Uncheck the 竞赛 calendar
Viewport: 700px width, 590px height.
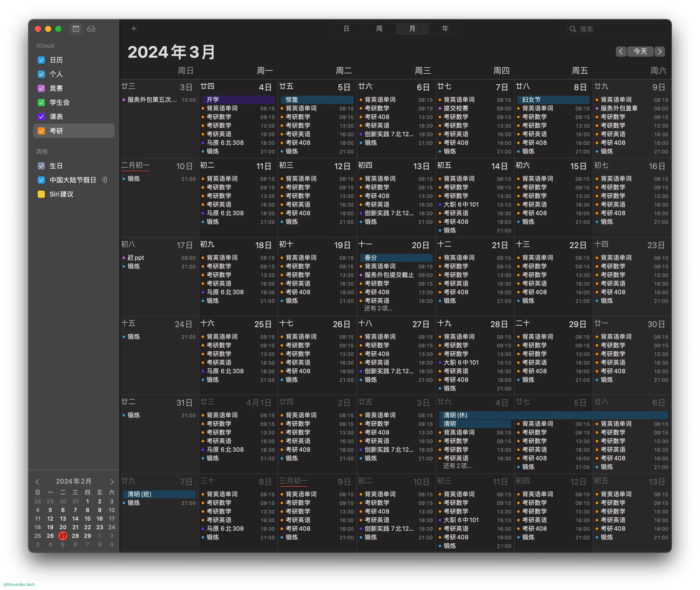point(42,88)
